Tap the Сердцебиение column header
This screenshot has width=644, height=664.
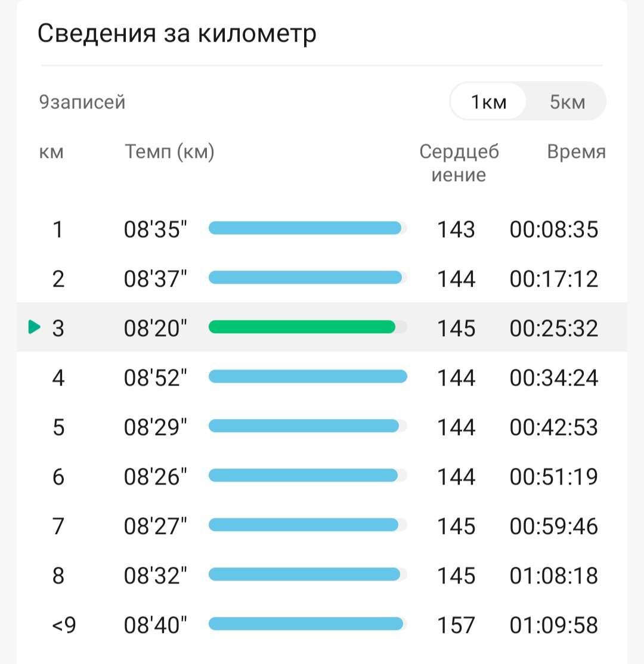coord(459,163)
